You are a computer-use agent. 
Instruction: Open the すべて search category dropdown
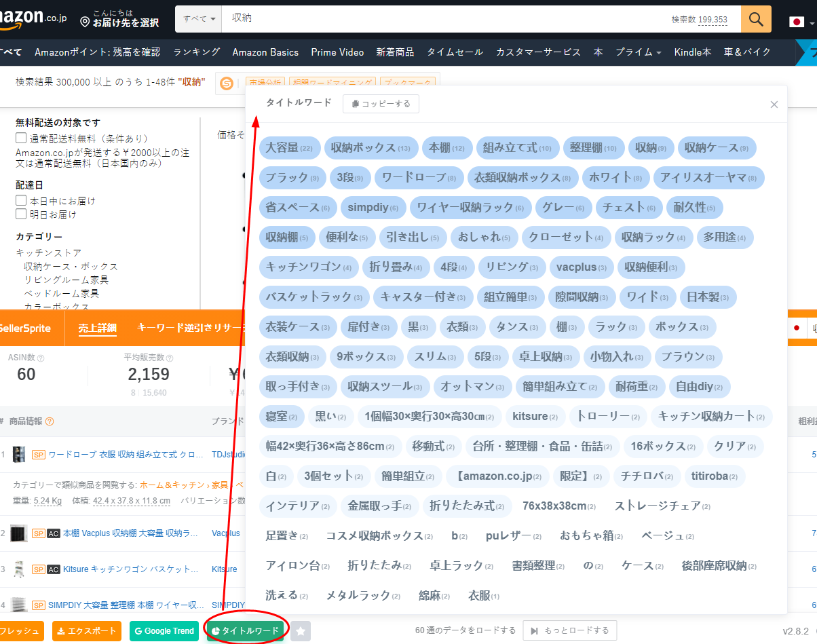click(x=199, y=19)
